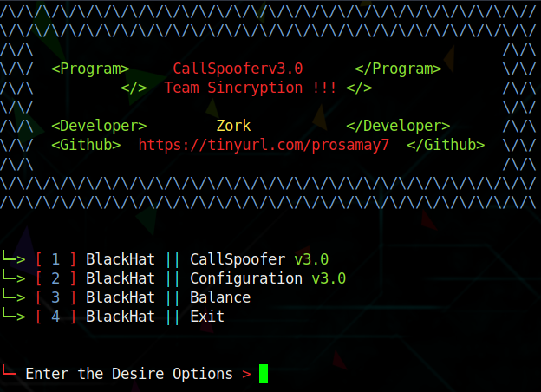Screen dimensions: 541x392
Task: Click the green arrow before option 4
Action: [14, 315]
